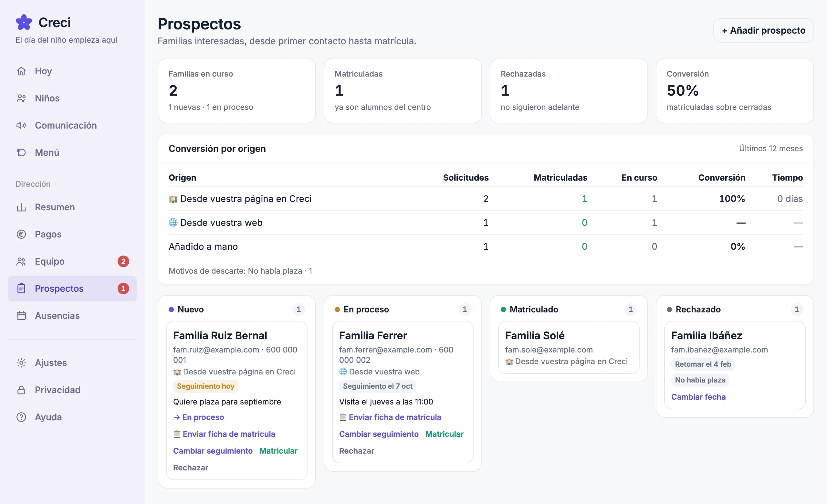The width and height of the screenshot is (827, 504).
Task: Open the Familia Solé card
Action: 569,348
